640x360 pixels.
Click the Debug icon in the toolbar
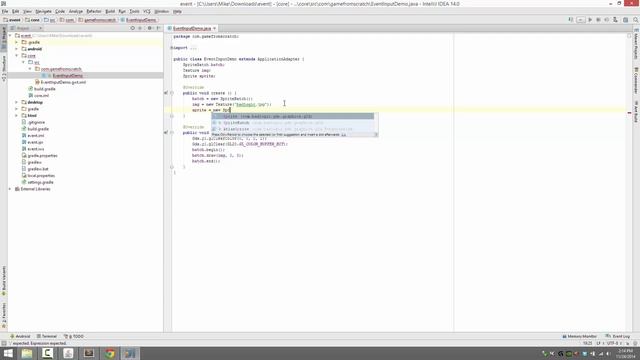click(598, 20)
